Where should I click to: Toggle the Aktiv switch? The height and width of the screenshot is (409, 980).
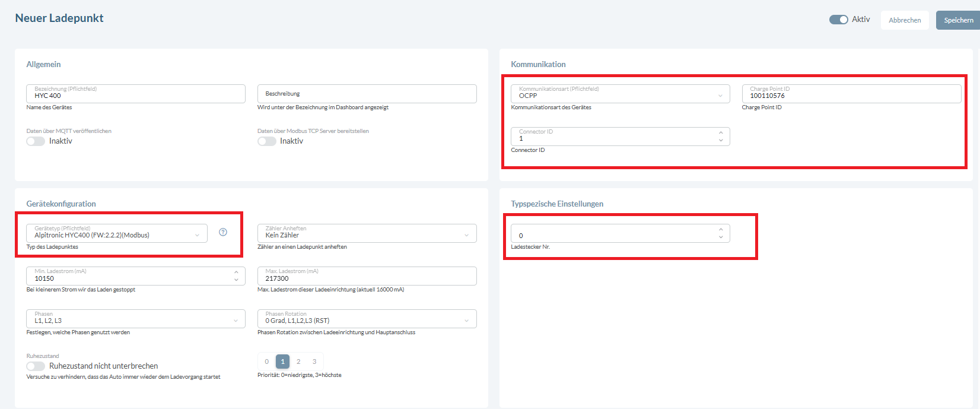(x=838, y=20)
